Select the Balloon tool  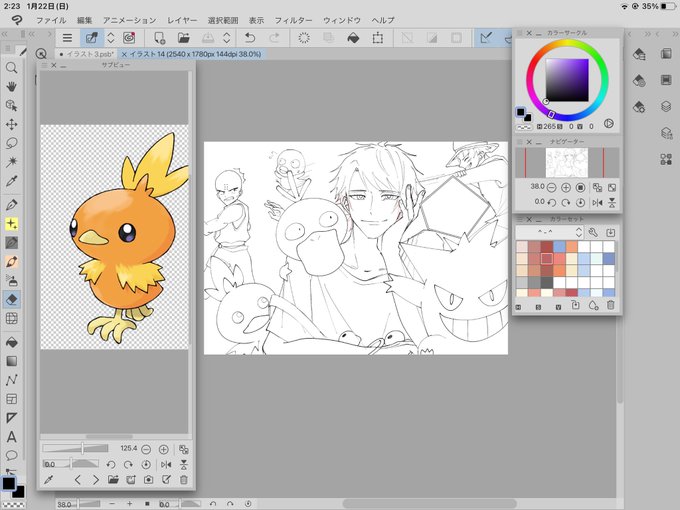[12, 455]
